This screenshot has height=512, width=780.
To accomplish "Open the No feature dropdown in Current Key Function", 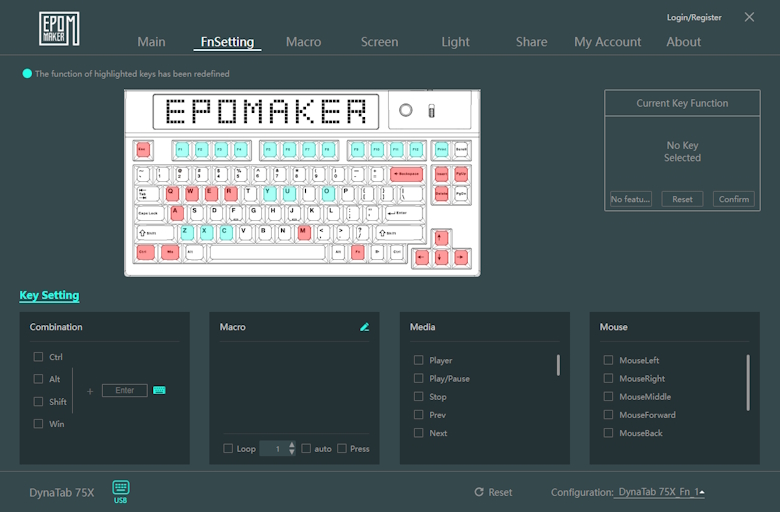I will pos(631,199).
